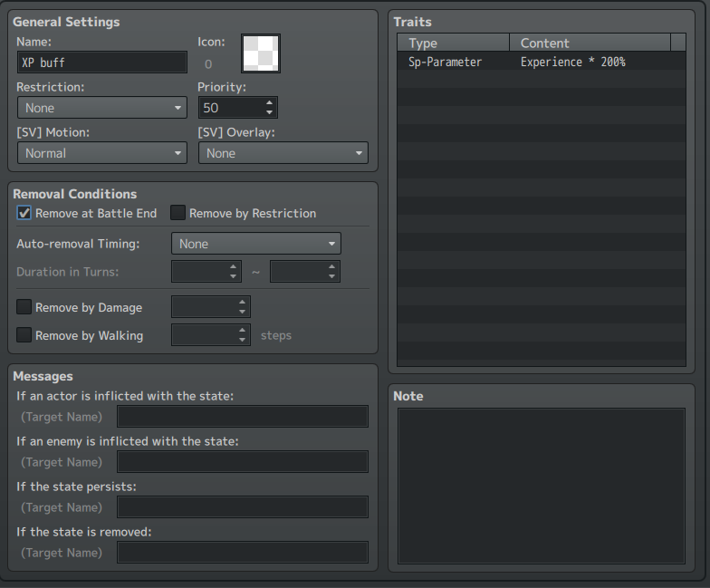Click the Note text area
Image resolution: width=710 pixels, height=588 pixels.
click(x=542, y=486)
